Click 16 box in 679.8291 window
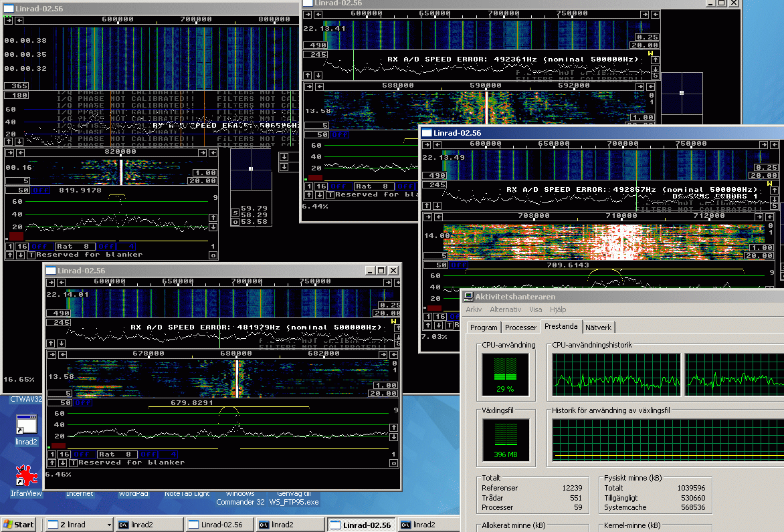This screenshot has height=532, width=784. [64, 454]
